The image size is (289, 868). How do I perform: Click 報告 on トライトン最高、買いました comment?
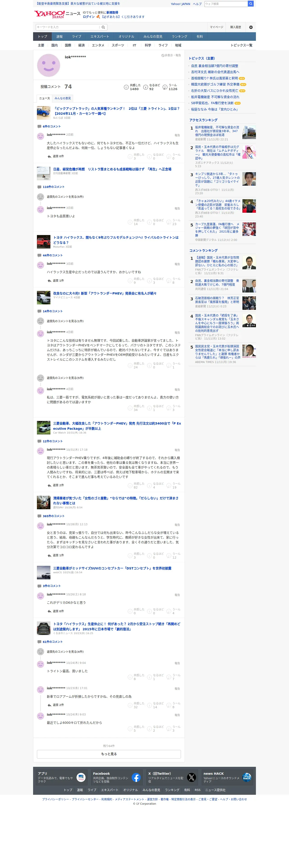pos(177,663)
